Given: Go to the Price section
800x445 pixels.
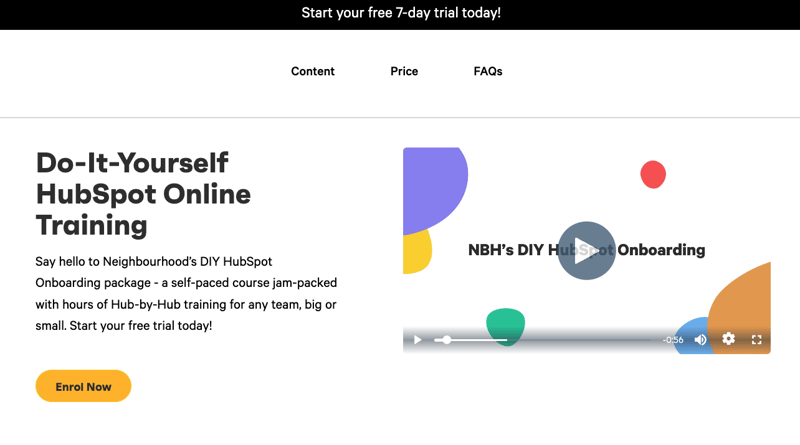Looking at the screenshot, I should [404, 71].
